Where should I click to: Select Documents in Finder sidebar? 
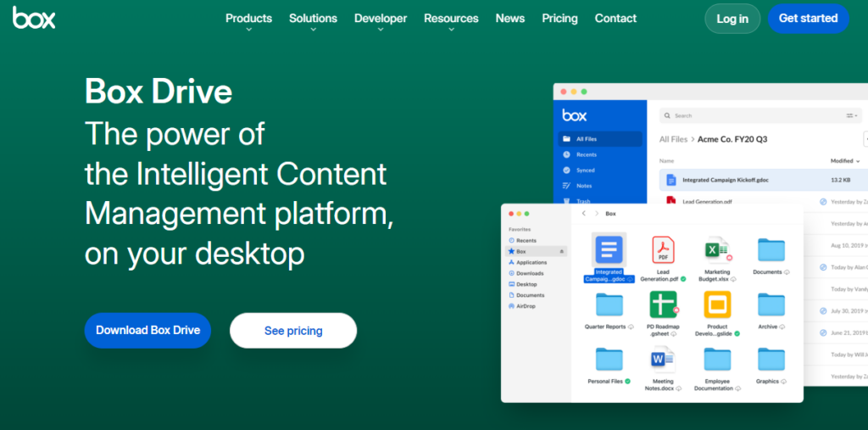(526, 295)
